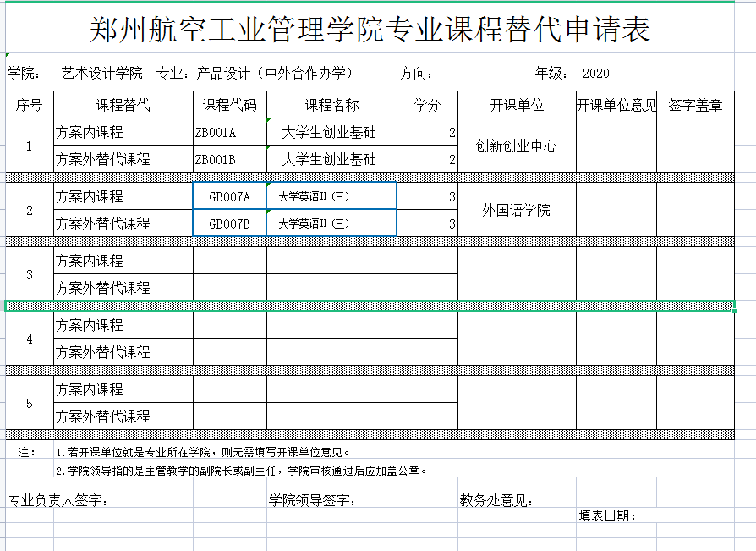Viewport: 756px width, 551px height.
Task: Select the 专业：产品设计（中外合作办学） cell
Action: pyautogui.click(x=255, y=73)
